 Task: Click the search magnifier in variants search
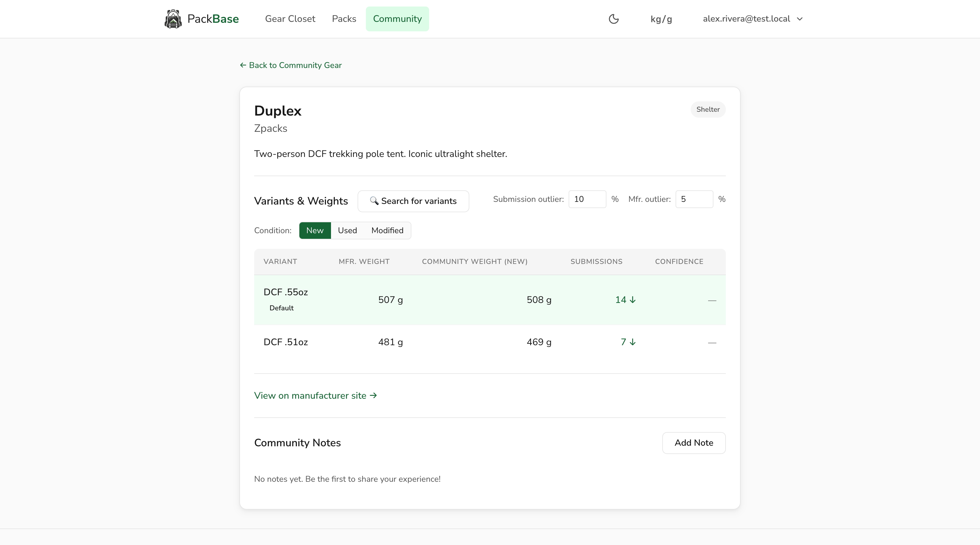(x=374, y=201)
